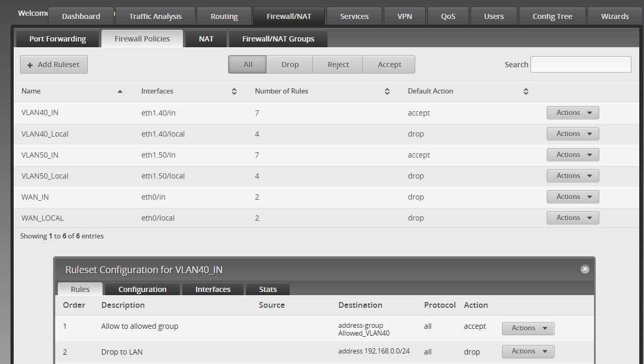Viewport: 644px width, 364px height.
Task: Click into the Search input field
Action: [x=580, y=65]
